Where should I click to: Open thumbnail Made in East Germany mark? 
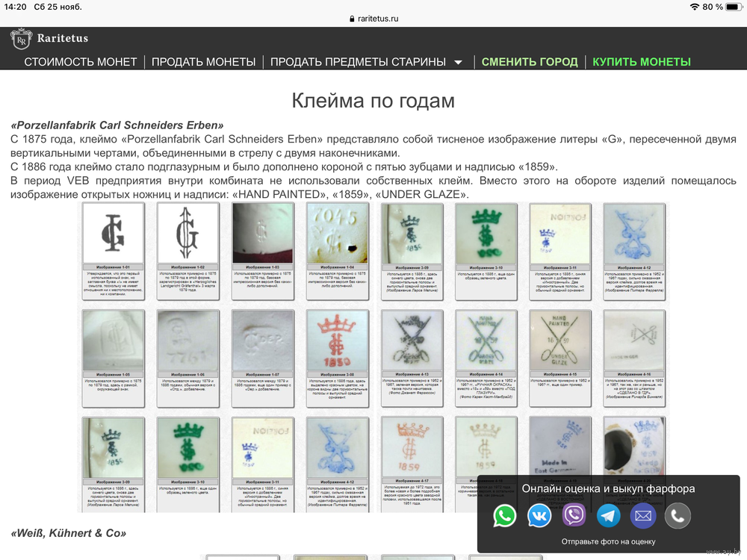tap(560, 447)
